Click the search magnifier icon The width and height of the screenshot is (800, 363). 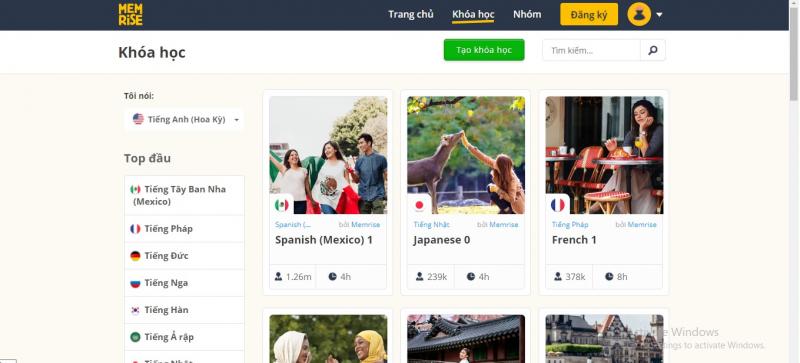click(653, 50)
